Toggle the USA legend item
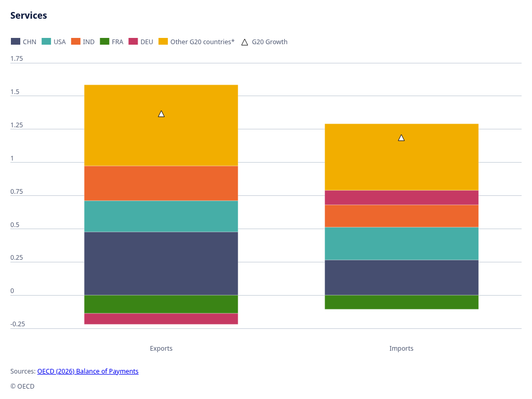The height and width of the screenshot is (399, 532). 54,42
